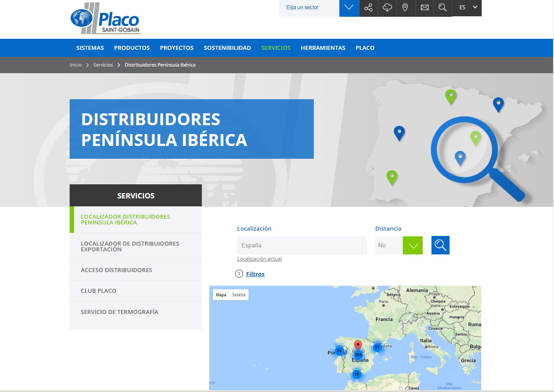
Task: Open Acceso Distribuidores sidebar link
Action: coord(136,270)
